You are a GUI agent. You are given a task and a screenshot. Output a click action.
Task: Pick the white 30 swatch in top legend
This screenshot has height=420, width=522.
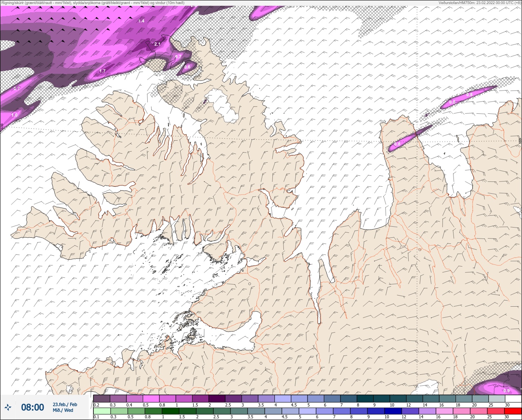513,398
